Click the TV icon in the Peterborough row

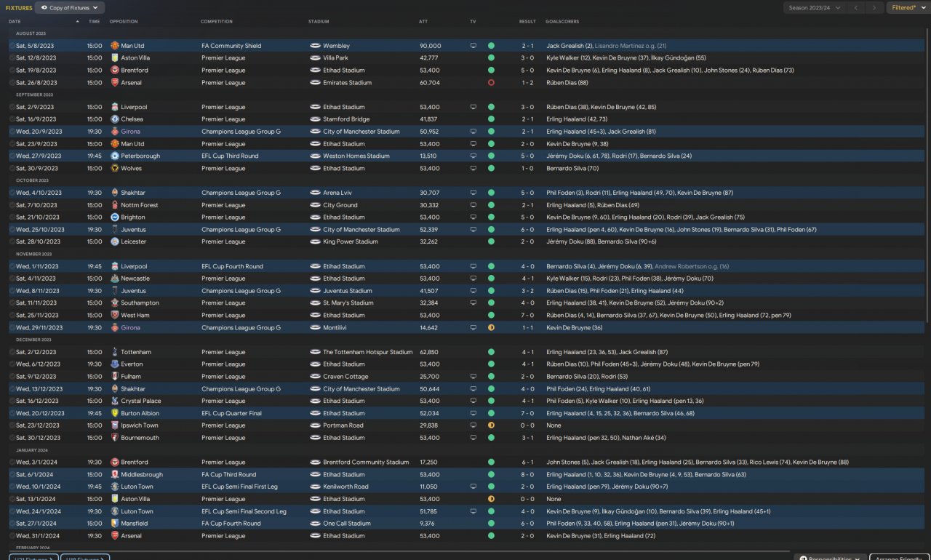(474, 156)
